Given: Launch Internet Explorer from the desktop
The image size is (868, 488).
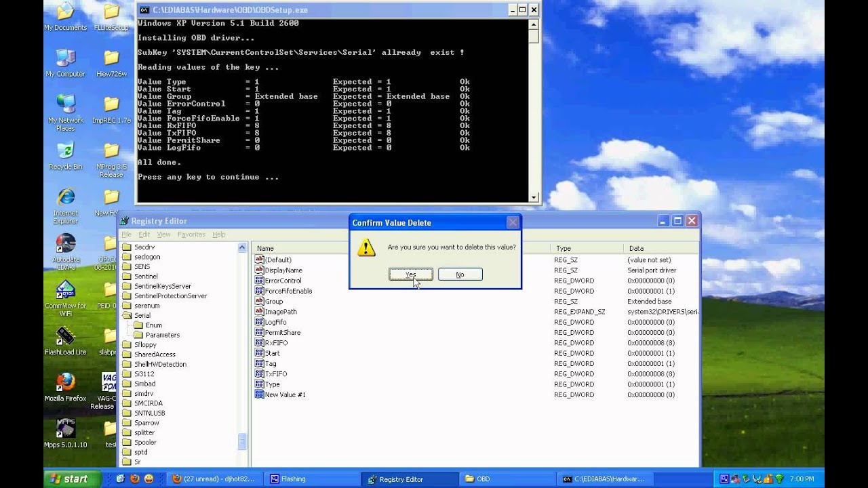Looking at the screenshot, I should 66,205.
